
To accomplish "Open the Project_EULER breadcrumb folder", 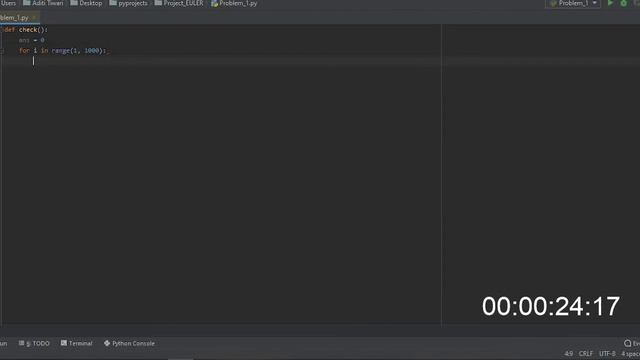I will click(179, 3).
